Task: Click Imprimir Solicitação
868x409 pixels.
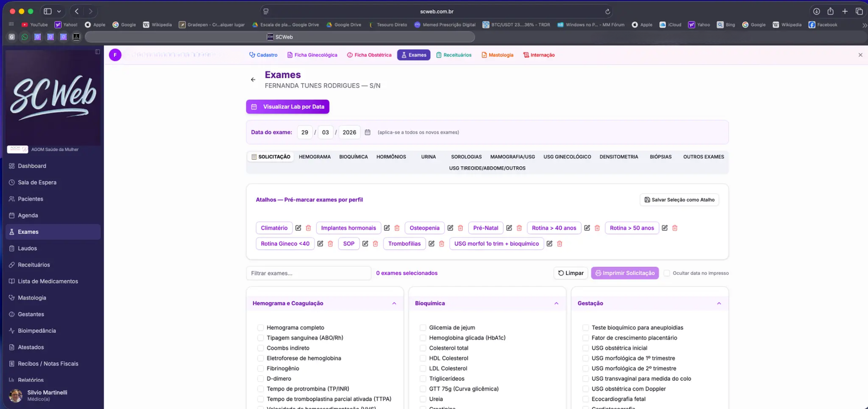Action: [625, 273]
